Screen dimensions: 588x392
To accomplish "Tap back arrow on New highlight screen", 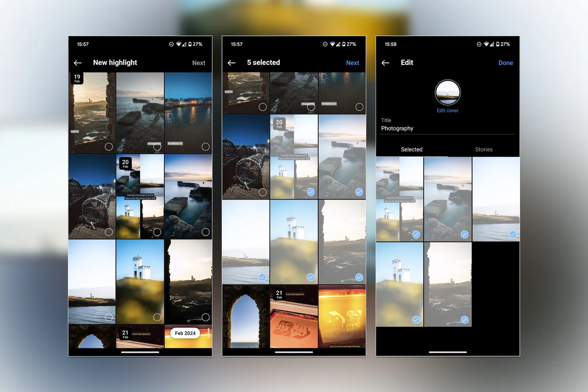I will (78, 63).
